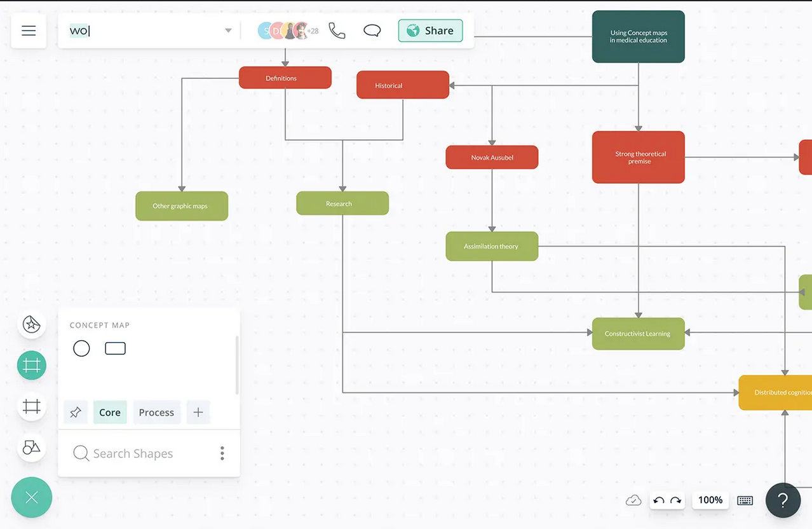Open the 100% zoom level menu

point(710,500)
